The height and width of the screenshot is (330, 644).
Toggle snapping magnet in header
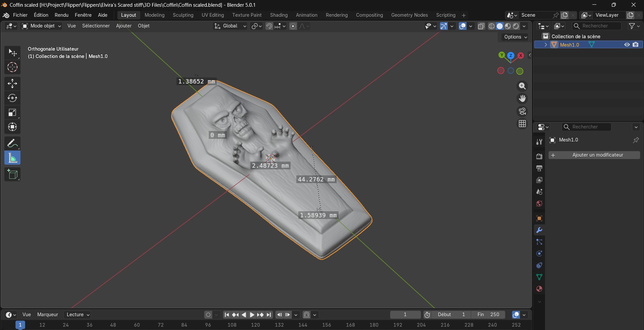tap(269, 26)
